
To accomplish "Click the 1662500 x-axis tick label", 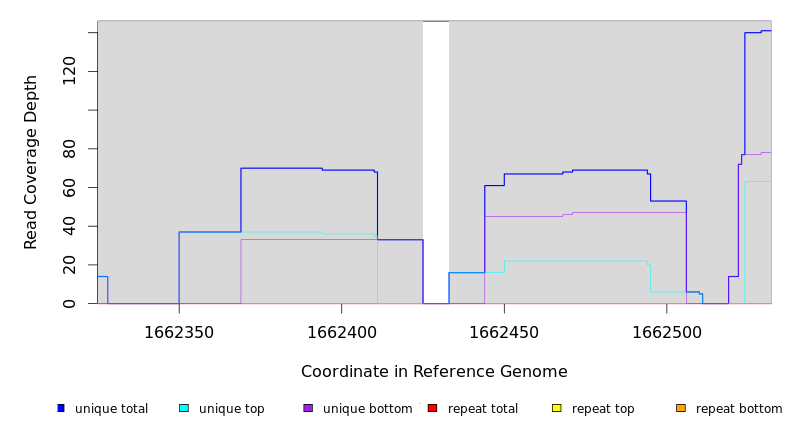I will pyautogui.click(x=667, y=333).
